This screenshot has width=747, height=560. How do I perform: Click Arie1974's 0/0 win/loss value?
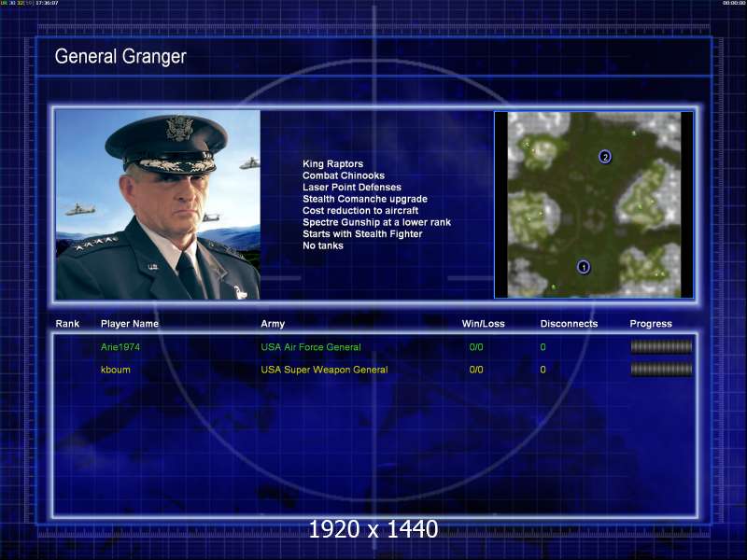[476, 347]
